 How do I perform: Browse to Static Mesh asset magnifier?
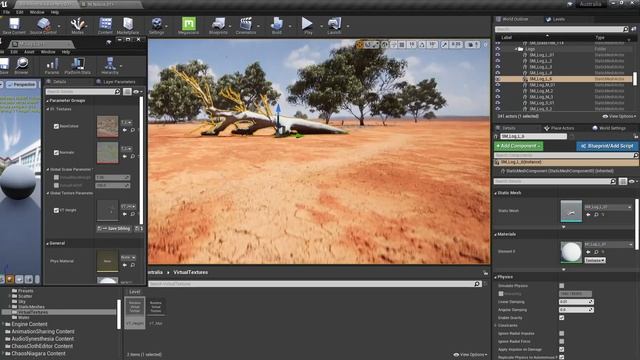click(x=596, y=214)
